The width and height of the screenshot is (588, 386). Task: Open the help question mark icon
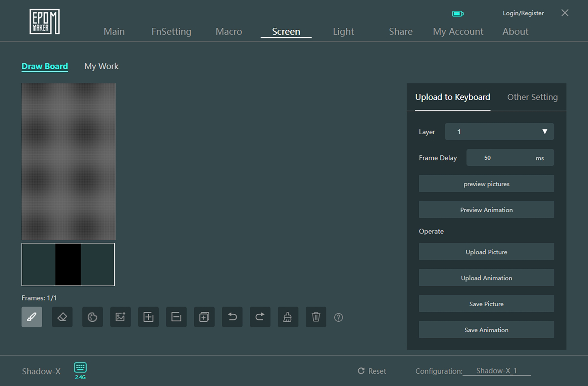[x=338, y=318]
